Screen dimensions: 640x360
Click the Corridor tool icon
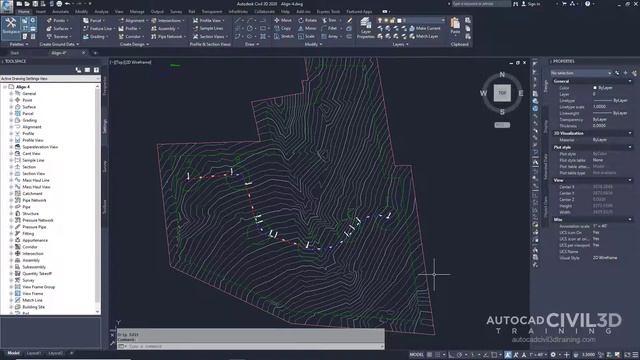(x=121, y=36)
